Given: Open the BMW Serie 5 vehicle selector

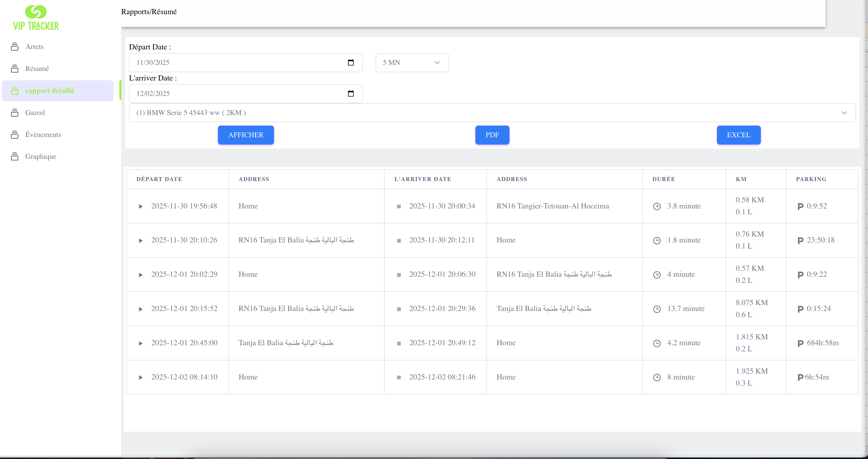Looking at the screenshot, I should click(x=492, y=113).
